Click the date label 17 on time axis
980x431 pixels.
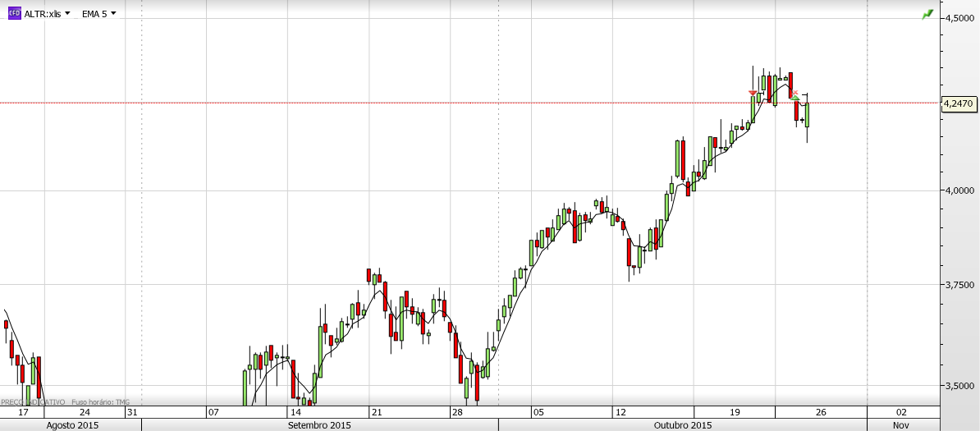click(24, 412)
